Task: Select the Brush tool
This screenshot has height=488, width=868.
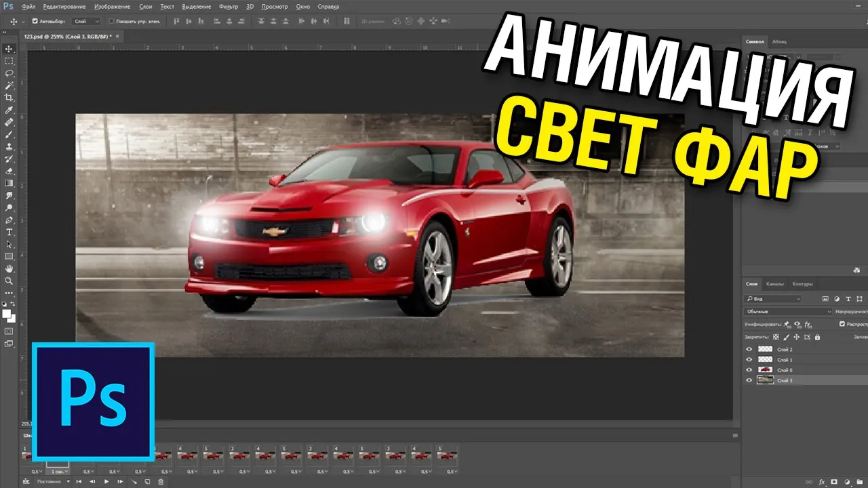Action: [x=9, y=134]
